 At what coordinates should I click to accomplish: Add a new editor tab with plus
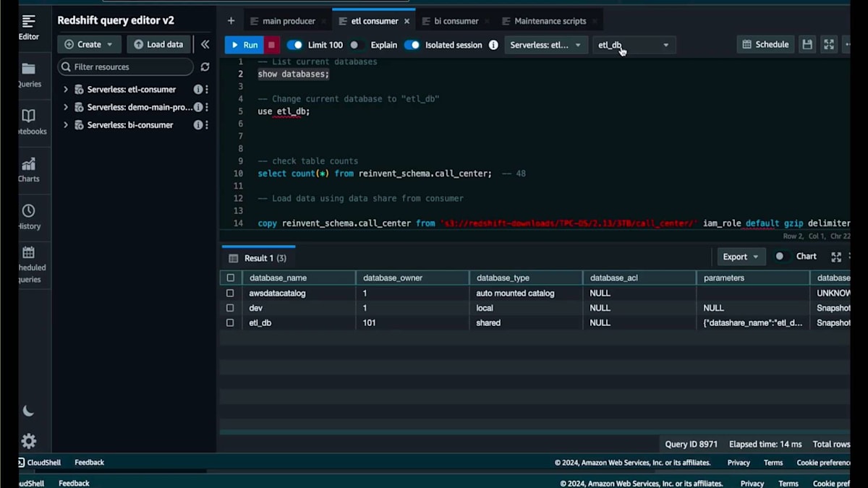(x=231, y=21)
